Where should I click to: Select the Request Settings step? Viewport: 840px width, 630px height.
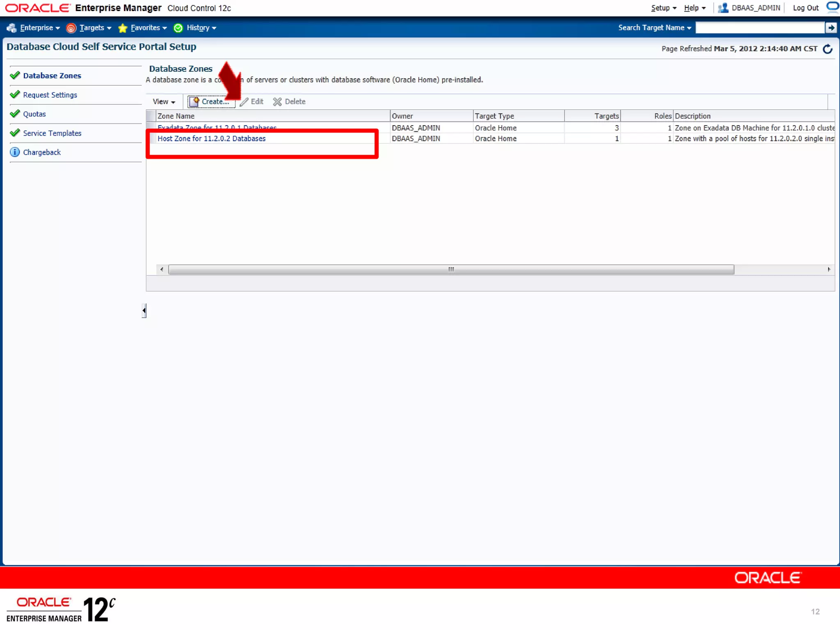point(50,95)
